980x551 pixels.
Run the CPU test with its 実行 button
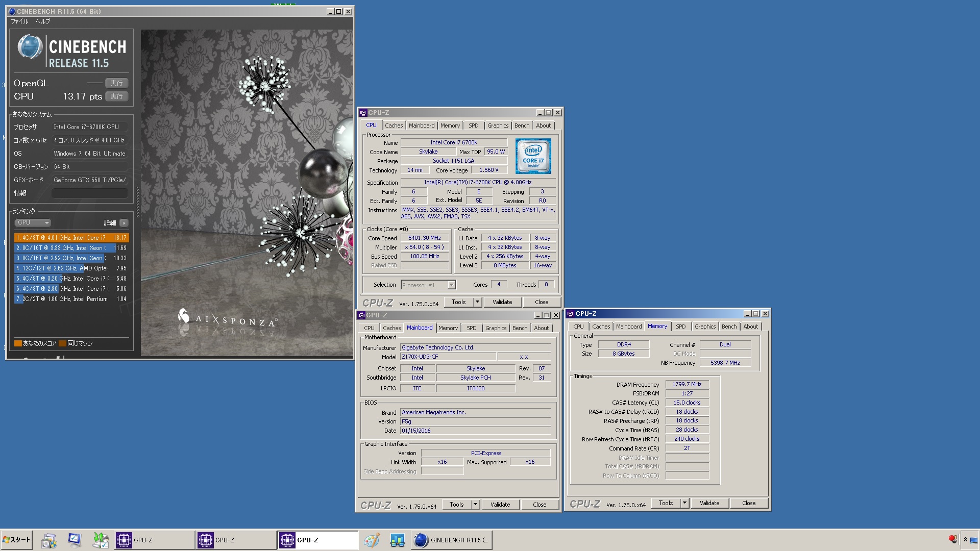pos(116,96)
